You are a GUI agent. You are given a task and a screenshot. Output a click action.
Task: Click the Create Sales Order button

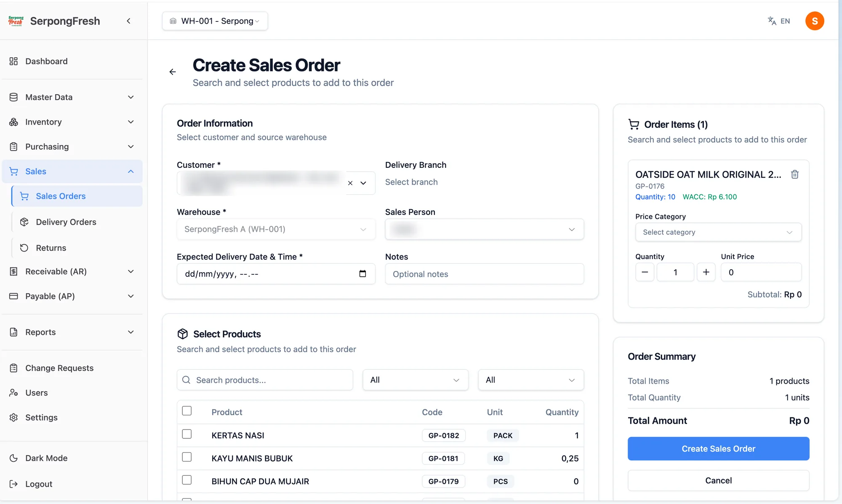point(718,448)
